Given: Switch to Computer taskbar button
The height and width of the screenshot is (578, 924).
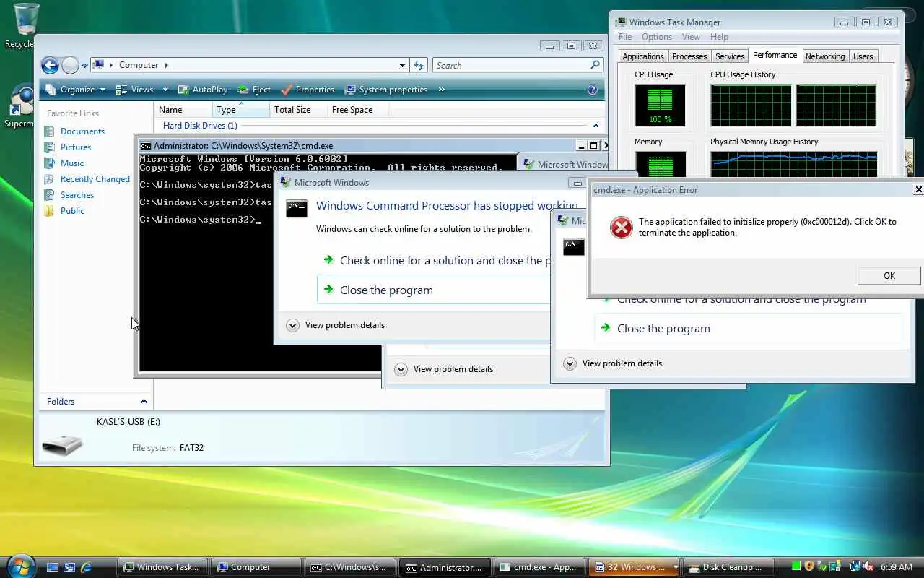Looking at the screenshot, I should click(257, 567).
